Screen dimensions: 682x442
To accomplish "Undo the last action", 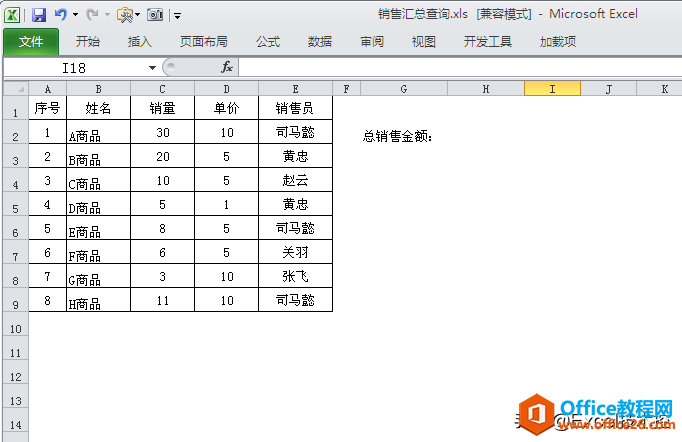I will pos(61,15).
